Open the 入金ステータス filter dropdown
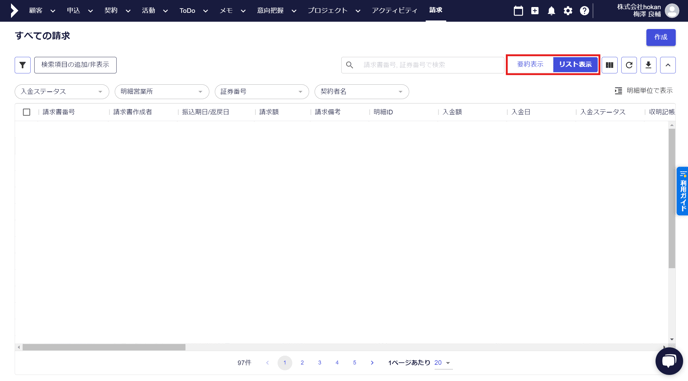 point(62,91)
